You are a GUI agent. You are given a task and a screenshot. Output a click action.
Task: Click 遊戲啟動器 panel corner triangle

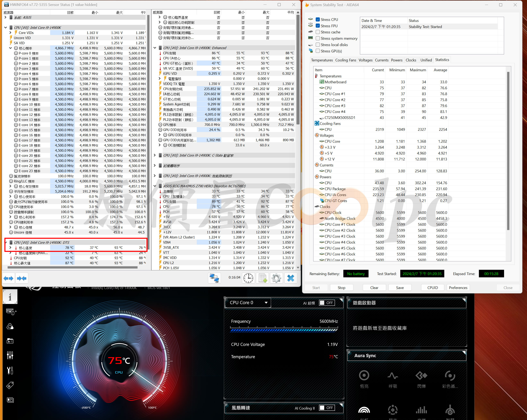464,300
